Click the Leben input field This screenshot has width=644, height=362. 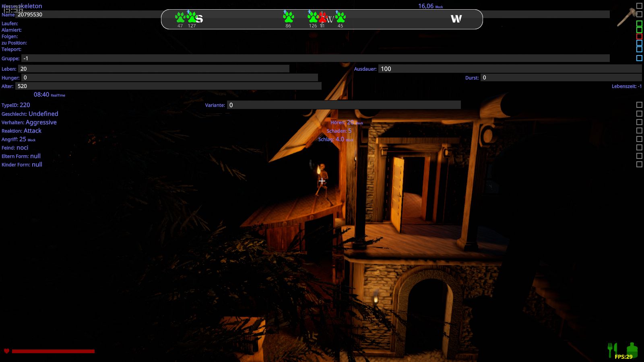coord(154,69)
